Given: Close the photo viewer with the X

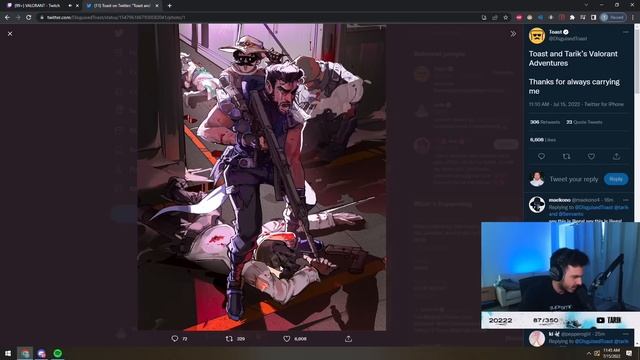Looking at the screenshot, I should [x=10, y=34].
